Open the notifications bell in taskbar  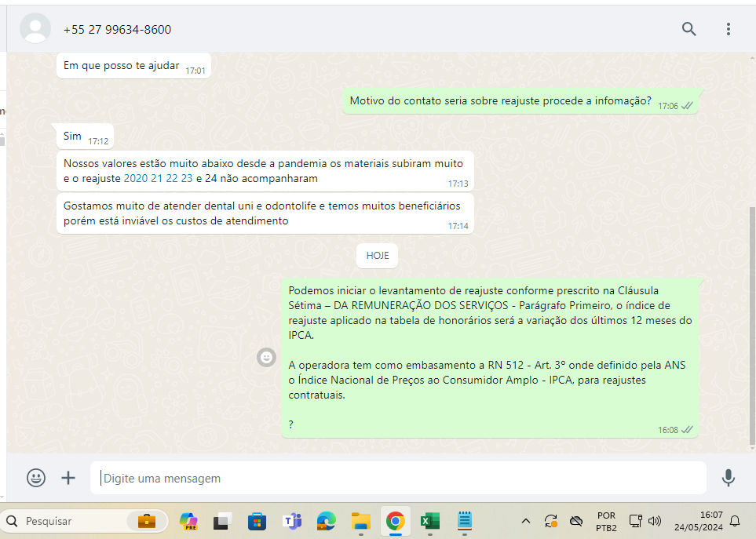[735, 521]
